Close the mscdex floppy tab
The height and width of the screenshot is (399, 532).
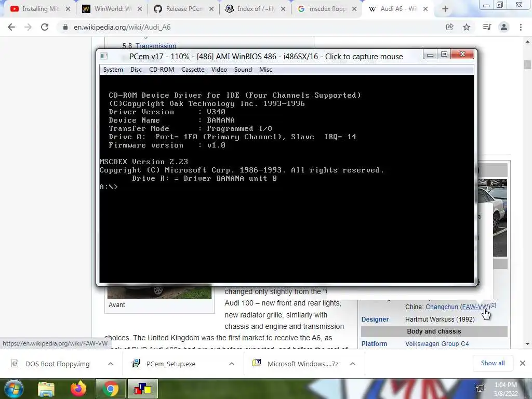coord(354,9)
